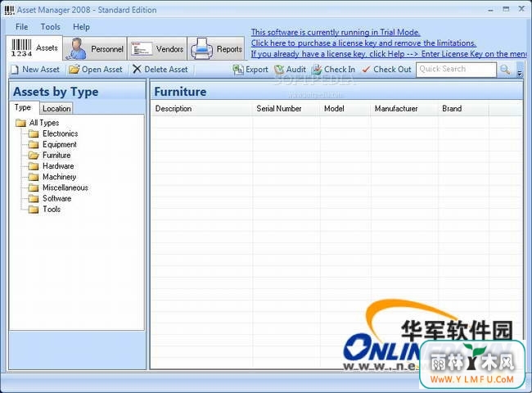Click the Hardware folder icon
Screen dimensions: 532x393
pyautogui.click(x=34, y=166)
